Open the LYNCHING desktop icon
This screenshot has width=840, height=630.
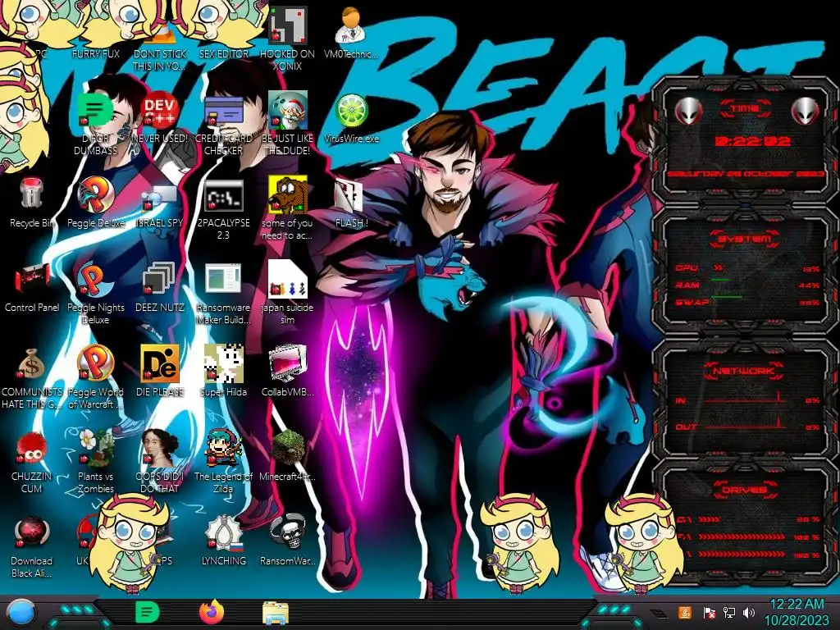click(224, 532)
